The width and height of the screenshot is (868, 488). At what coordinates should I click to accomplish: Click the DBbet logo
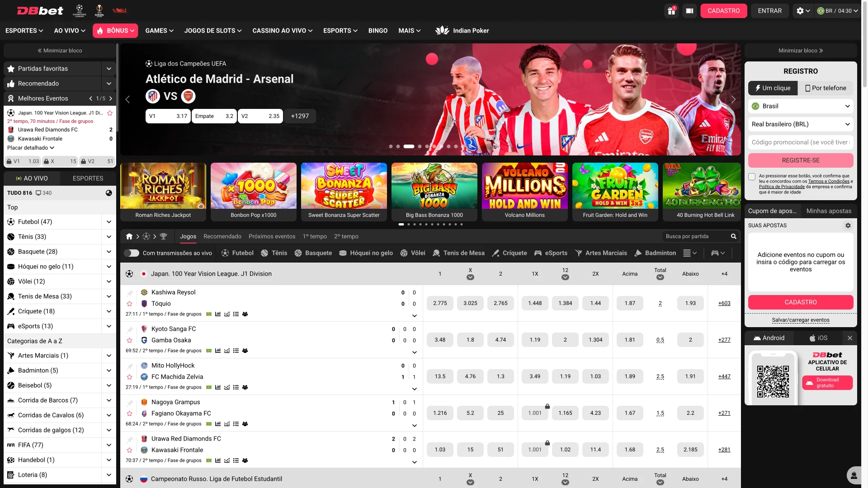point(40,10)
